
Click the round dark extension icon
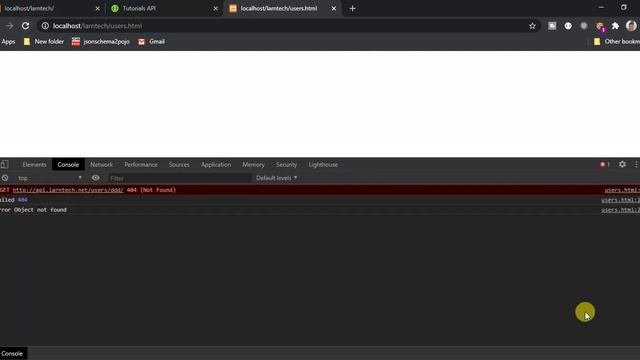click(568, 26)
